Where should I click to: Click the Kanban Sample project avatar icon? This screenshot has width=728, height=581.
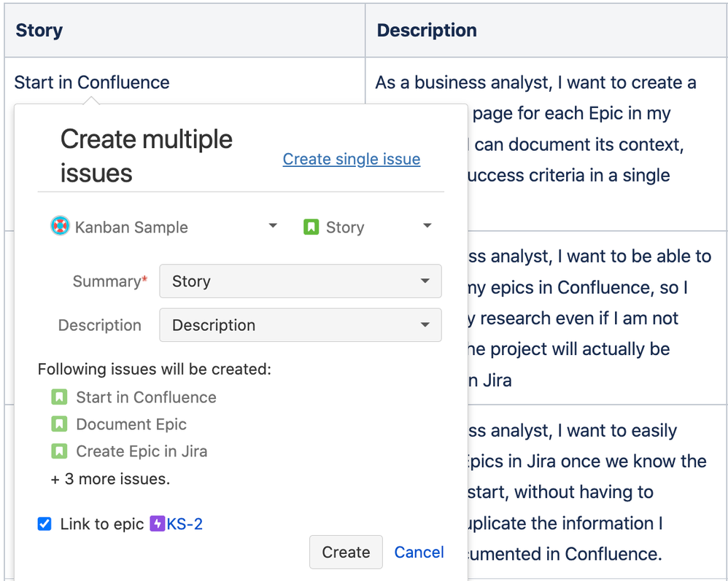click(x=60, y=226)
